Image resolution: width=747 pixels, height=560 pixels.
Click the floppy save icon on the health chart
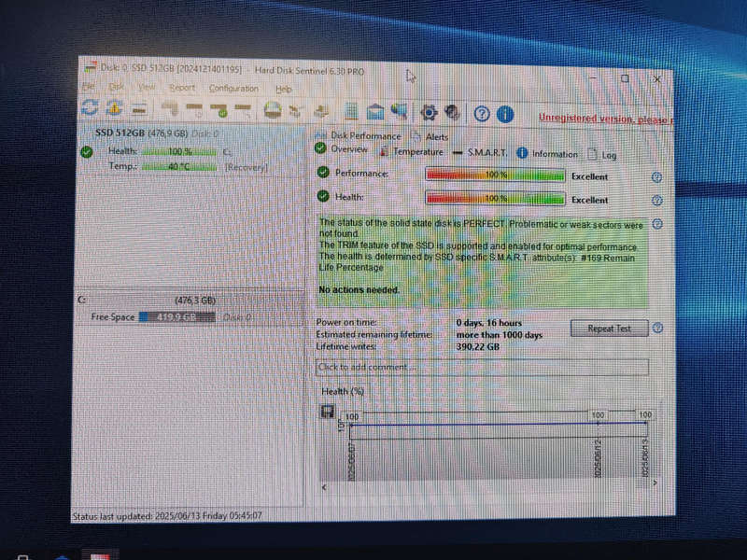329,411
